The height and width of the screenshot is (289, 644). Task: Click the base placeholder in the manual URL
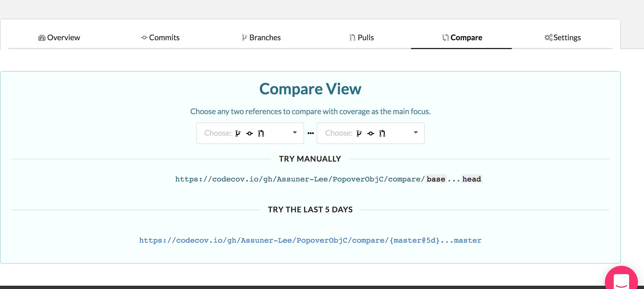(x=436, y=179)
